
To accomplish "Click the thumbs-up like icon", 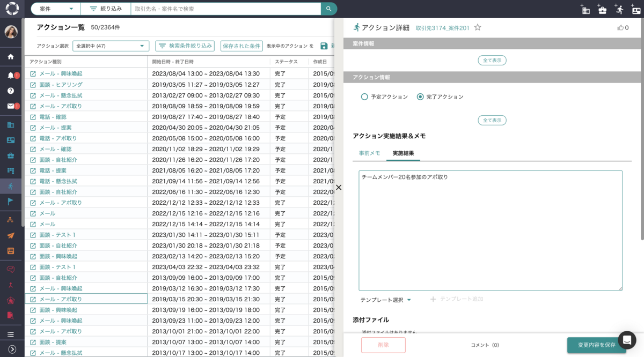I will [x=620, y=27].
